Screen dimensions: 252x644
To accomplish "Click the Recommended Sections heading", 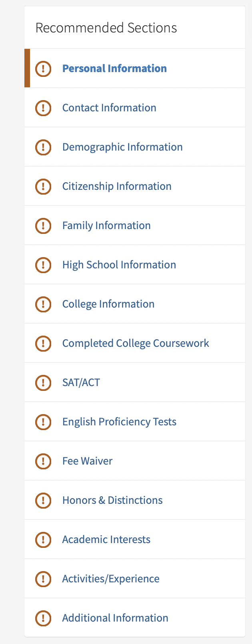I will coord(106,28).
